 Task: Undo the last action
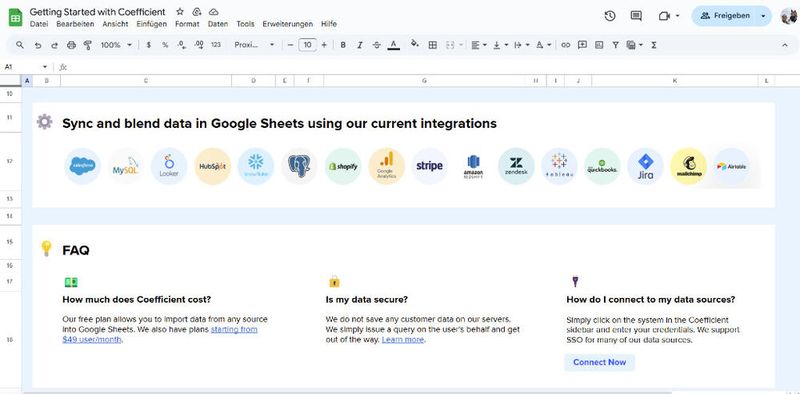(x=38, y=45)
